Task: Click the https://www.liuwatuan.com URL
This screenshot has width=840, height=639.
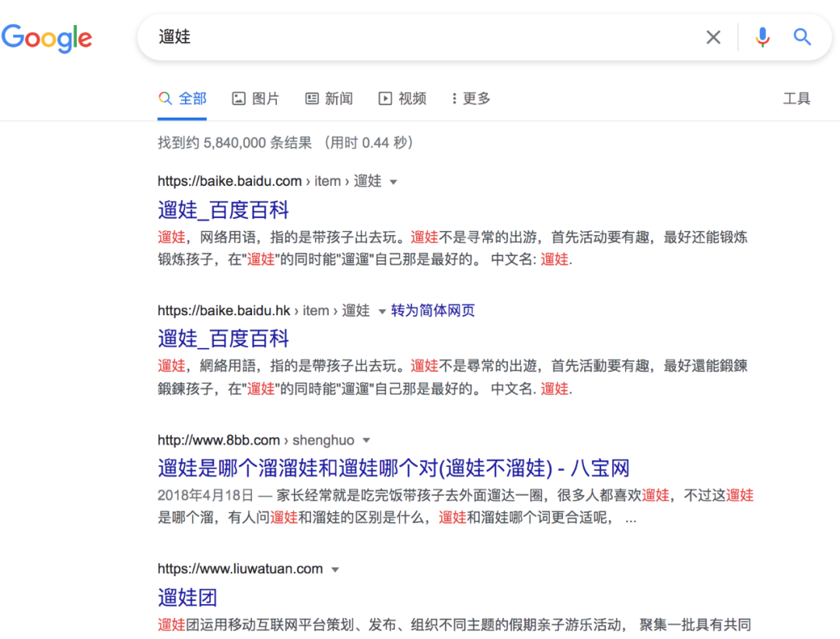Action: click(x=240, y=569)
